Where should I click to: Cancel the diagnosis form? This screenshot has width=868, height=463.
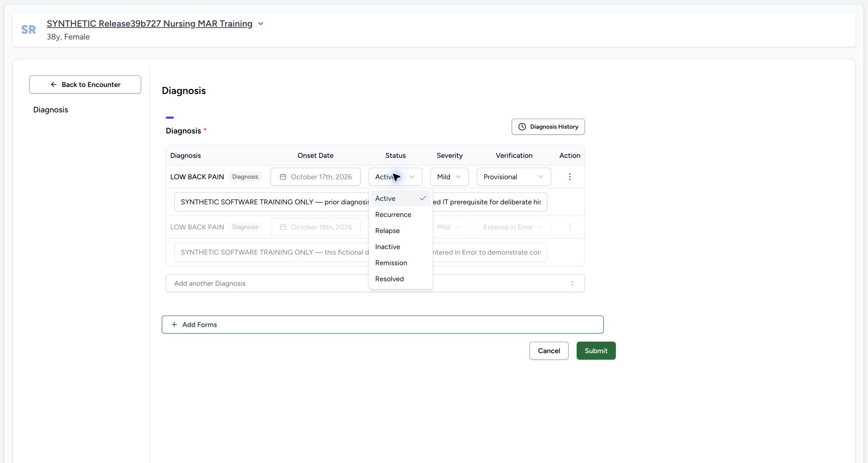pyautogui.click(x=549, y=351)
